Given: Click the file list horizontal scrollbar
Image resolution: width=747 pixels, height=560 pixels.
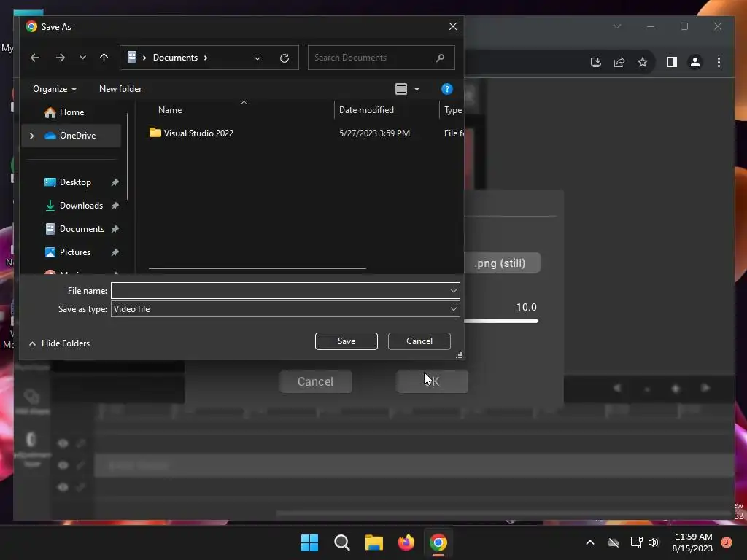Looking at the screenshot, I should click(258, 268).
